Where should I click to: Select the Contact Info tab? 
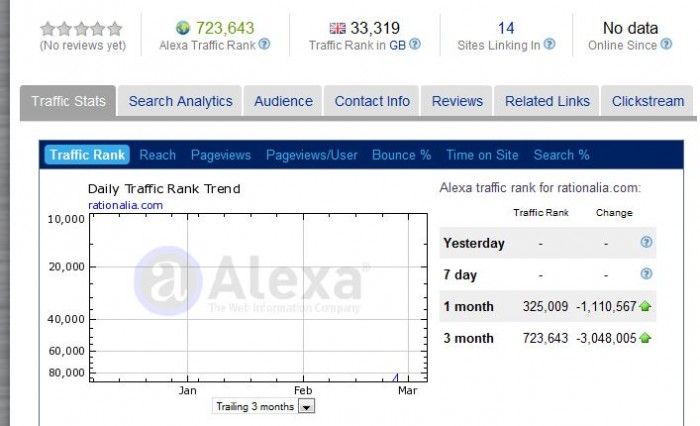click(x=372, y=101)
